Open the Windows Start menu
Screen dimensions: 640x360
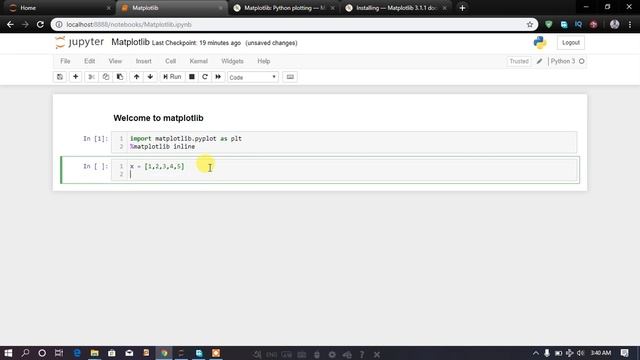tap(8, 353)
